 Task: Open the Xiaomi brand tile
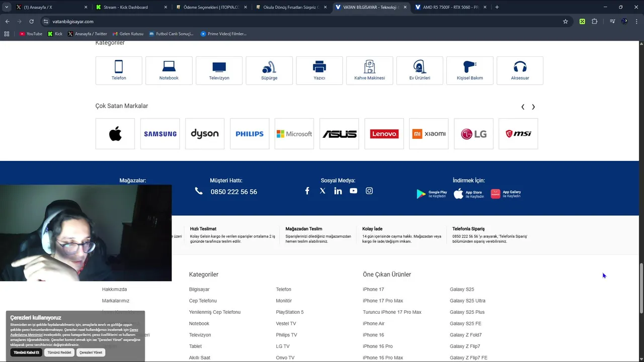click(429, 134)
